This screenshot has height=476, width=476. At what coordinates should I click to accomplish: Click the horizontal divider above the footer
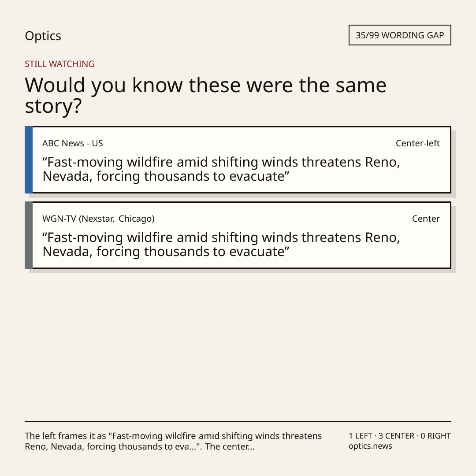coord(238,421)
